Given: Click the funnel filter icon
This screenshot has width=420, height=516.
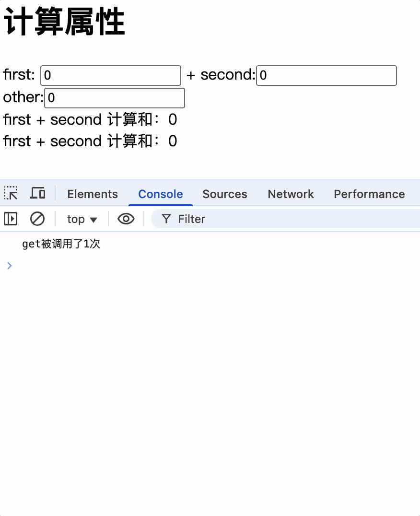Looking at the screenshot, I should [x=166, y=219].
